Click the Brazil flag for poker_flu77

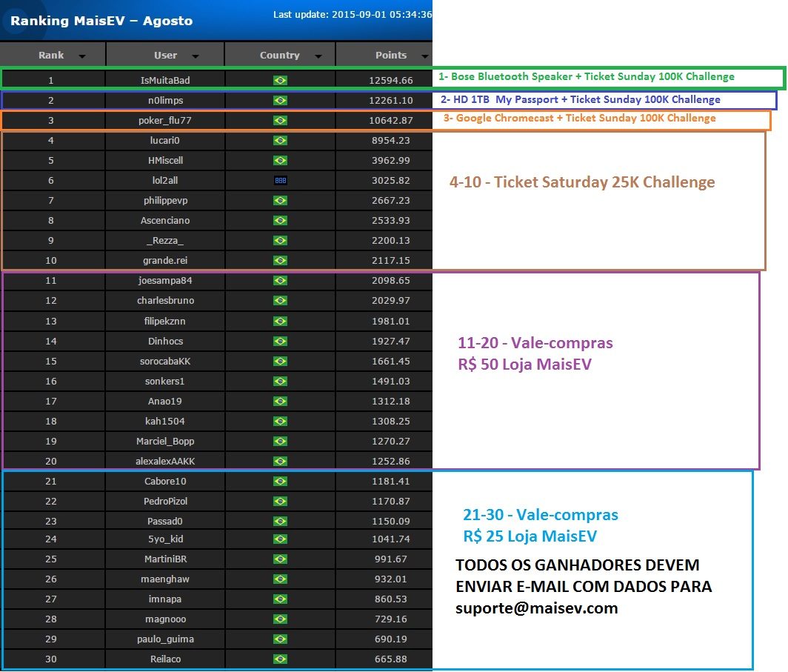280,121
